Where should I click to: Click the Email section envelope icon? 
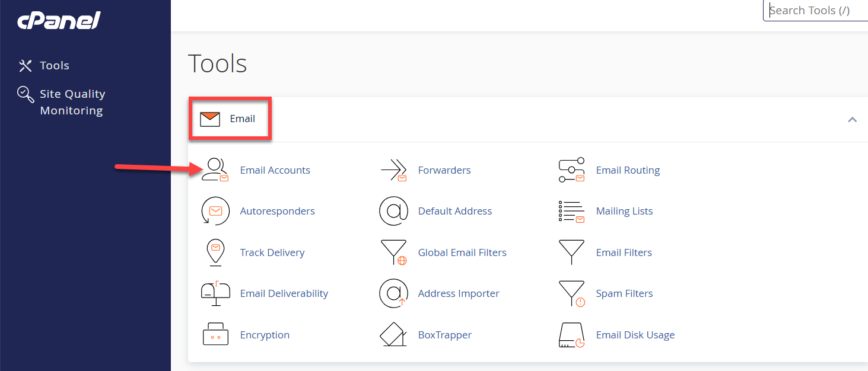210,119
